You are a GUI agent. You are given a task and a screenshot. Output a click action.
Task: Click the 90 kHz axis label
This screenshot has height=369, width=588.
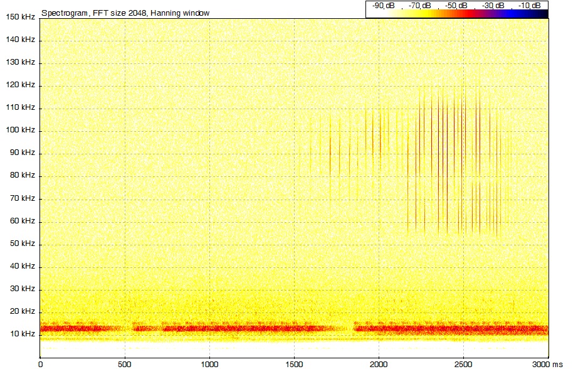pyautogui.click(x=22, y=152)
